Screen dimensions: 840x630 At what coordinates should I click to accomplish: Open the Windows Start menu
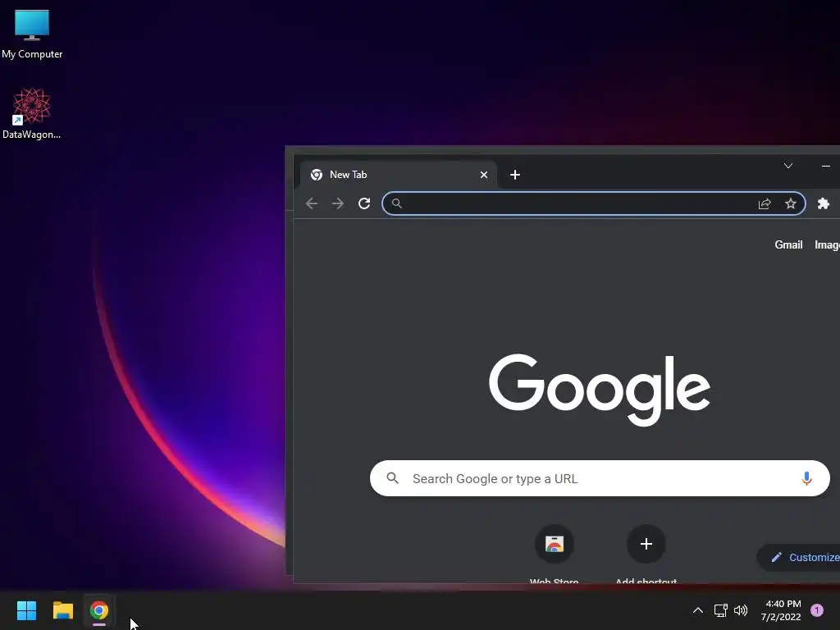pyautogui.click(x=27, y=610)
